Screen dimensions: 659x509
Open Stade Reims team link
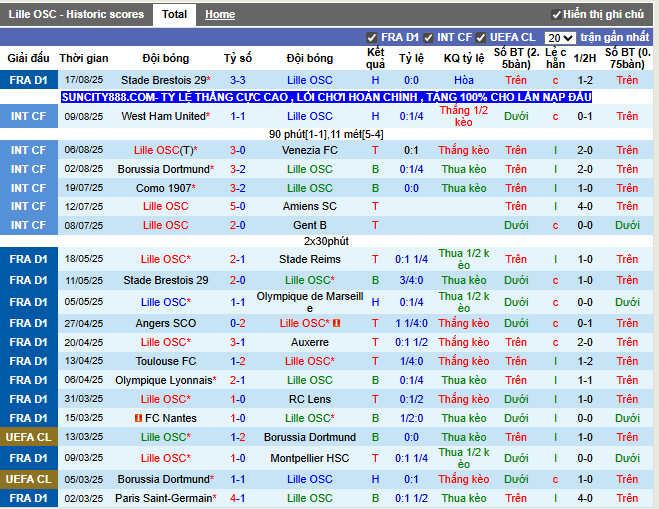(x=310, y=259)
